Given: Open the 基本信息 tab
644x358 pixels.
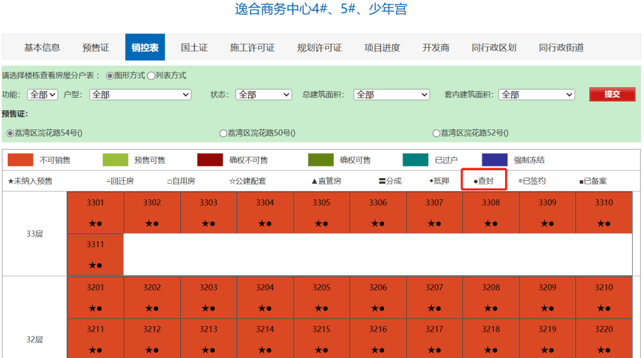Looking at the screenshot, I should pos(42,48).
